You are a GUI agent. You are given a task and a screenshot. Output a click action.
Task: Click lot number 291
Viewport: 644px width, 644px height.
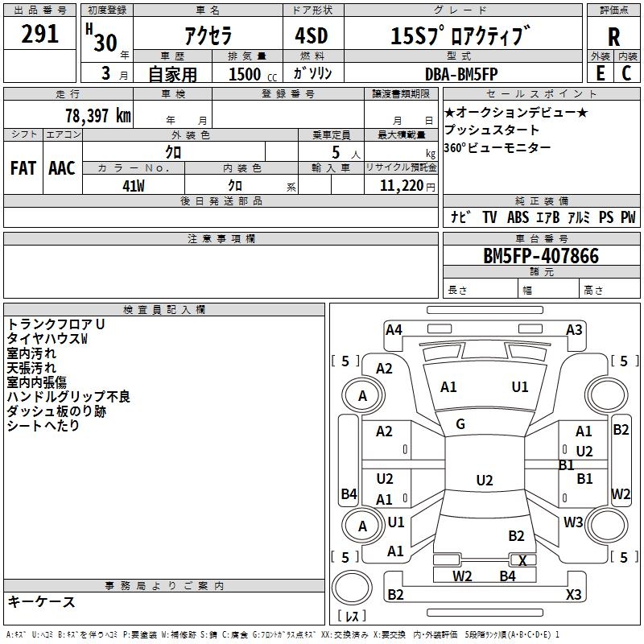(x=39, y=34)
